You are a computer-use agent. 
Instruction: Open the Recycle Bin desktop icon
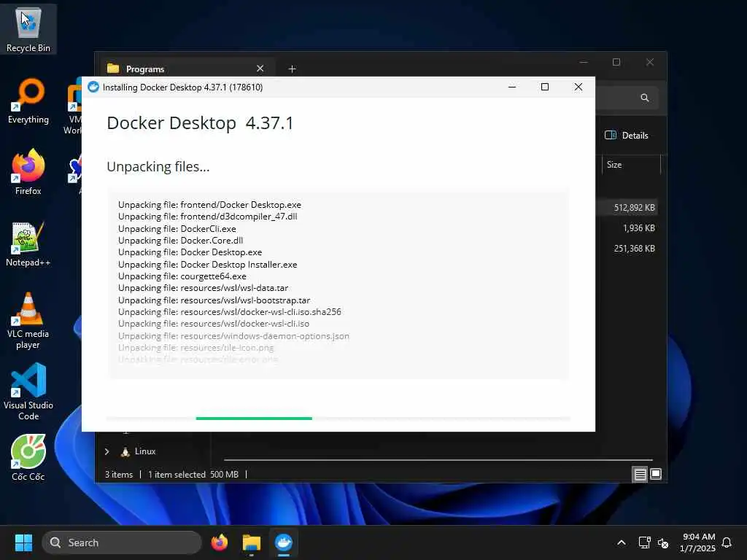(x=28, y=29)
